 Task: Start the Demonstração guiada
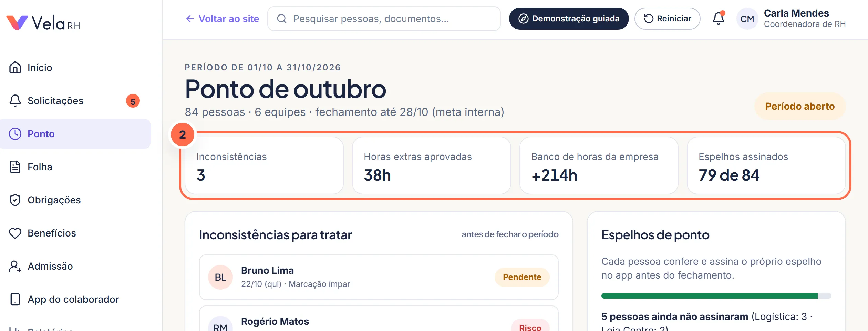click(569, 19)
